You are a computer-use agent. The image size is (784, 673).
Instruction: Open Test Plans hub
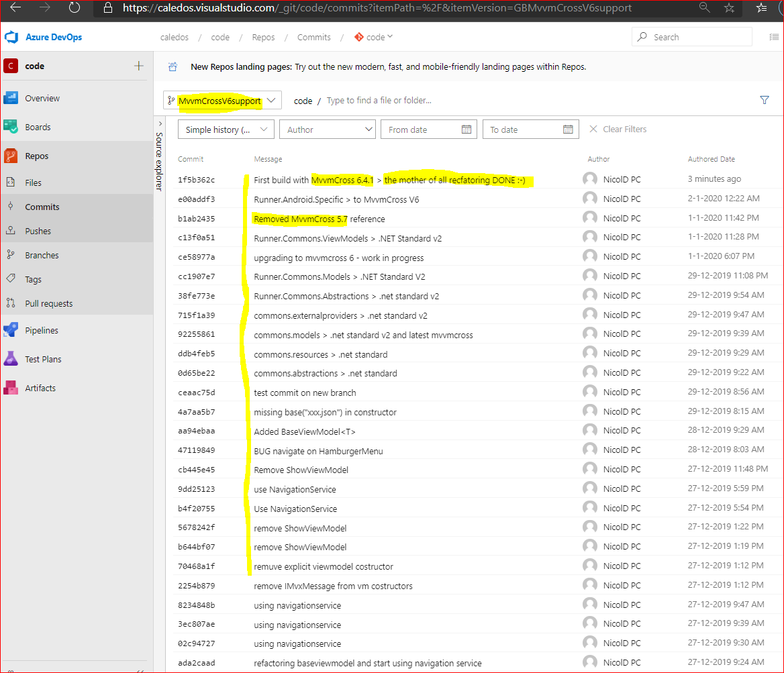pos(43,360)
